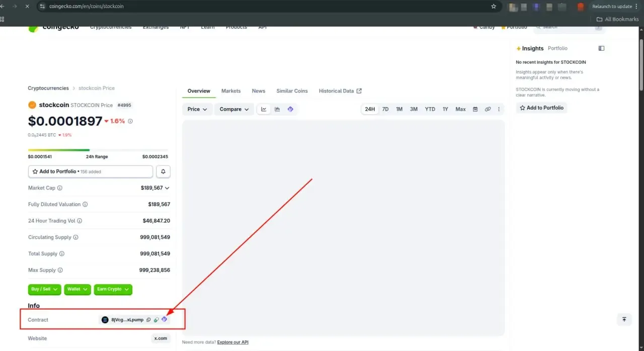Expand the Buy / Sell dropdown
The image size is (644, 351).
[45, 289]
